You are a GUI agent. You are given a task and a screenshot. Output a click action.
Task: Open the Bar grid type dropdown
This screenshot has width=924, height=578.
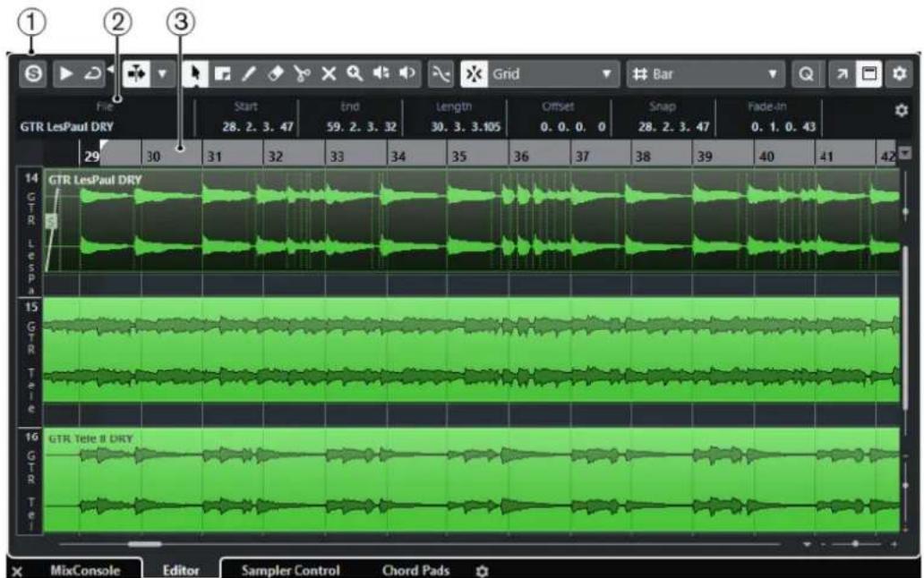[x=706, y=74]
